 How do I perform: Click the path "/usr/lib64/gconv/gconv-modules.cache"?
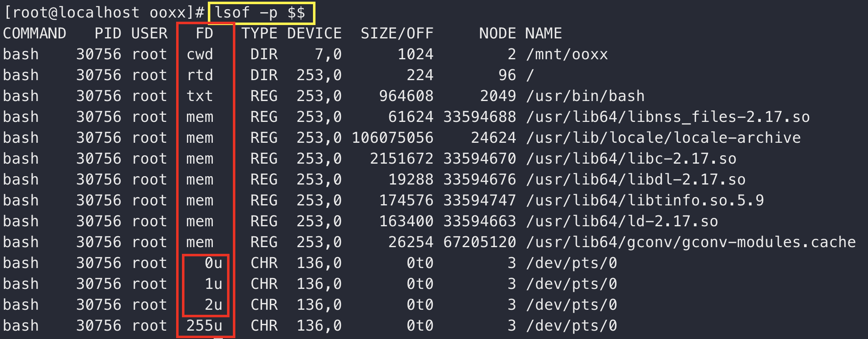tap(691, 242)
